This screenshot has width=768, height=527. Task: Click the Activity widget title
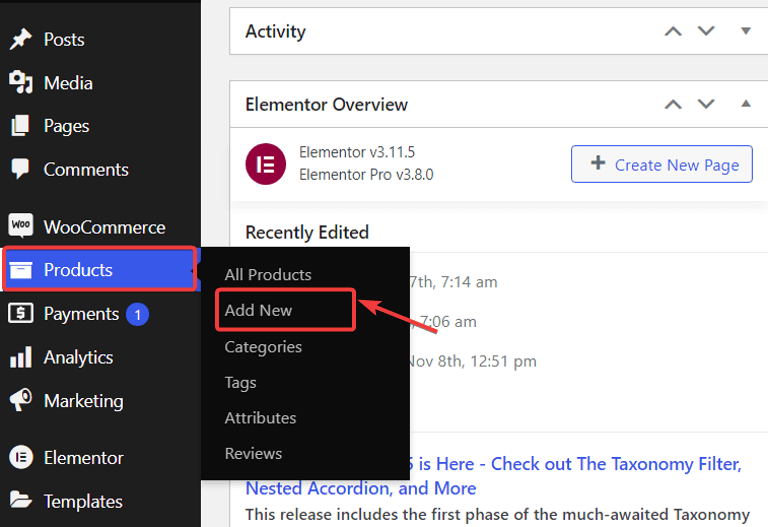275,31
